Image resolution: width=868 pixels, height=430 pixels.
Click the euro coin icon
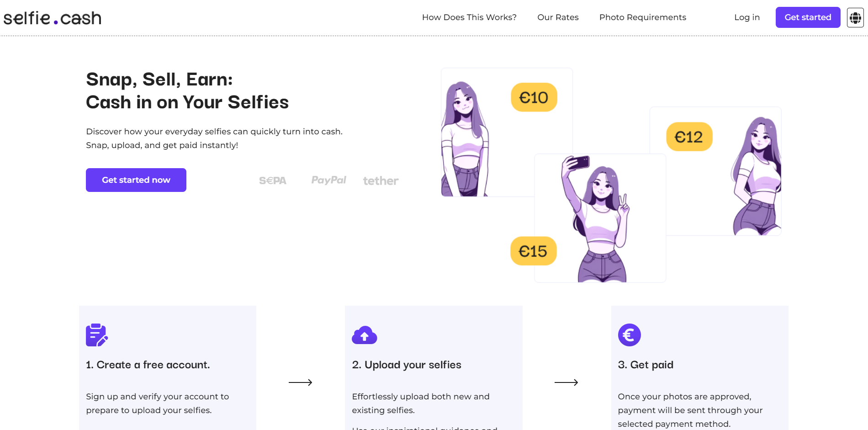pyautogui.click(x=629, y=335)
